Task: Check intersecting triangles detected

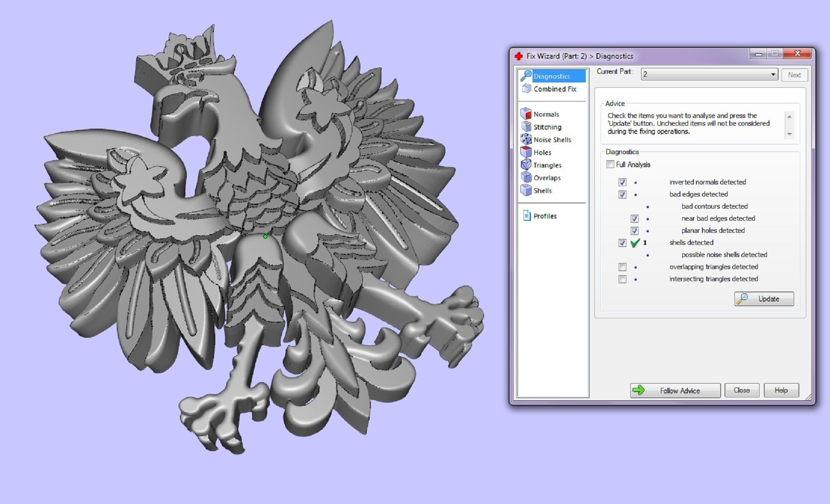Action: (622, 279)
